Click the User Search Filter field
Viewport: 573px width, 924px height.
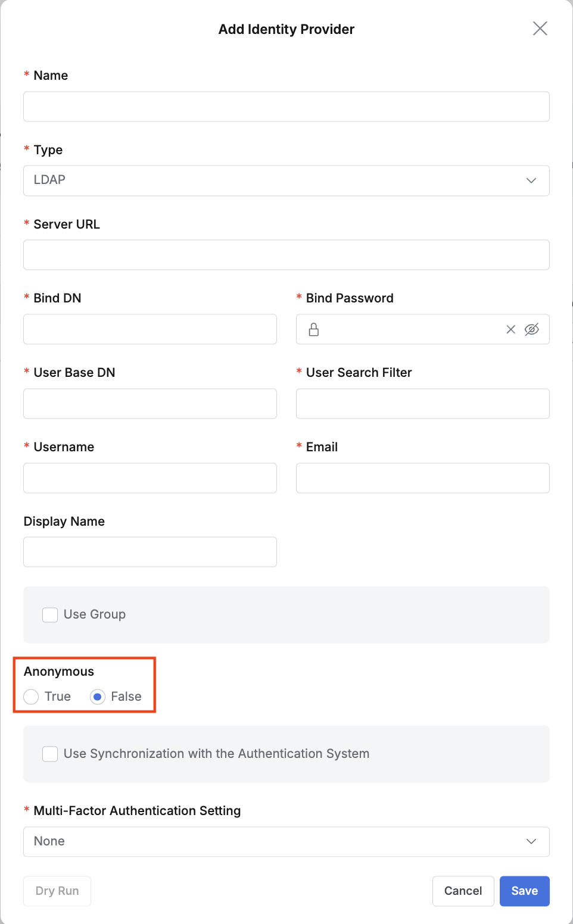[422, 404]
